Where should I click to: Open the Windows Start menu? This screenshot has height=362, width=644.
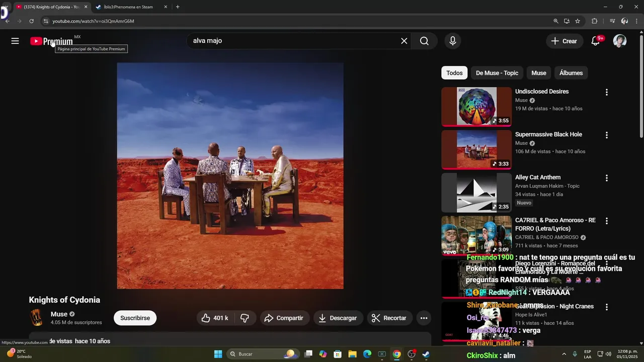[x=218, y=354]
